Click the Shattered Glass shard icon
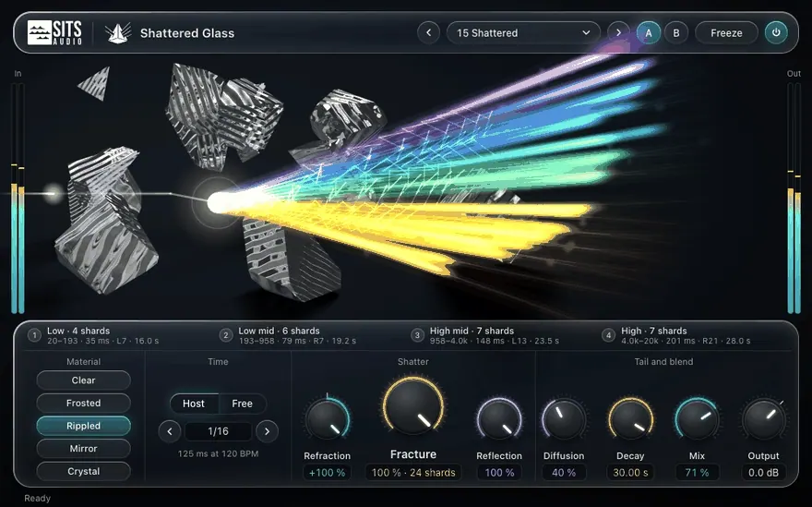812x507 pixels. coord(118,33)
